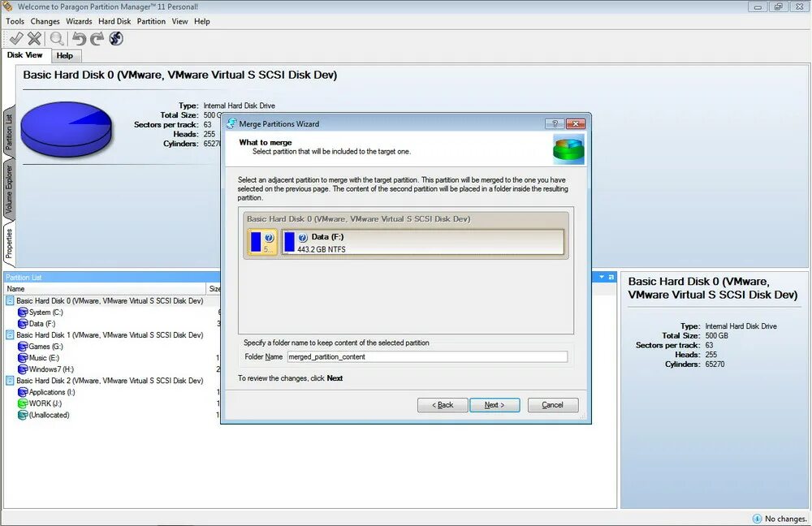Select the (Unallocated) row label
Viewport: 812px width, 526px height.
[50, 415]
